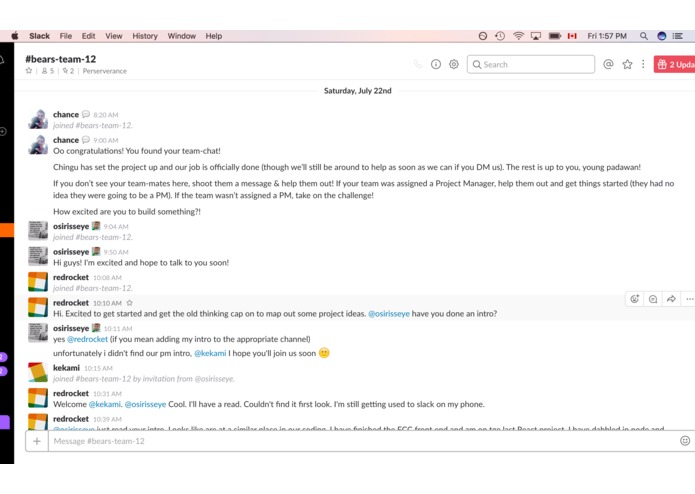Open the Apple menu
This screenshot has height=494, width=695.
[15, 36]
